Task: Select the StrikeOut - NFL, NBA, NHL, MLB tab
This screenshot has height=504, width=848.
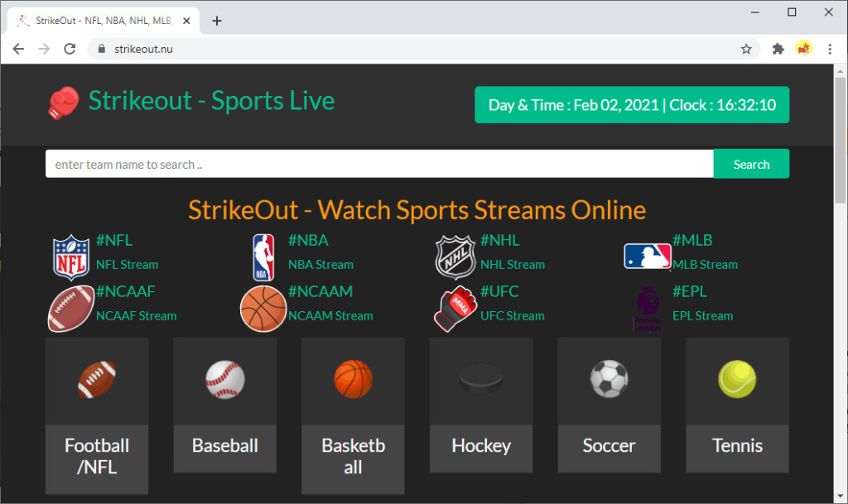Action: 104,21
